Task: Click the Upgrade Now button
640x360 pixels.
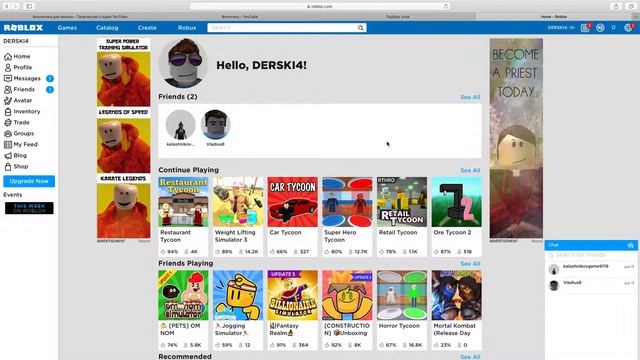Action: point(29,181)
